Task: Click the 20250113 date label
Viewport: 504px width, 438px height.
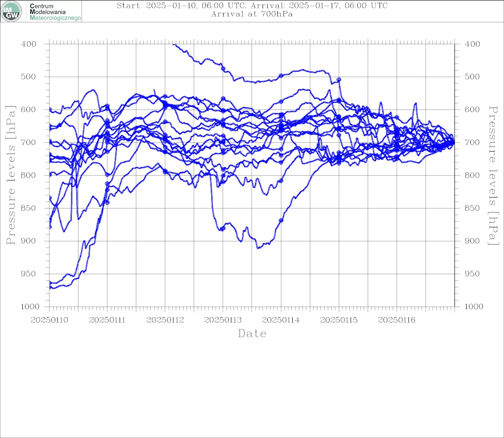Action: [x=223, y=320]
